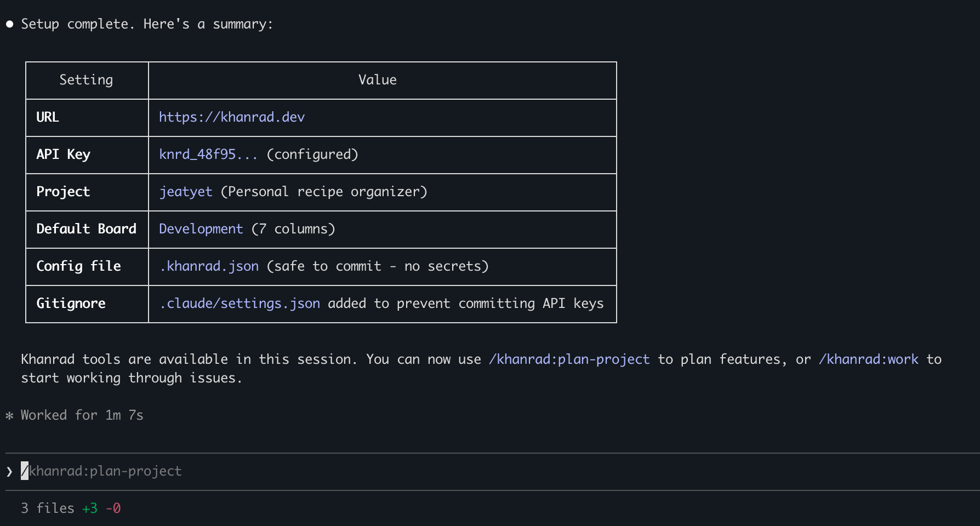Select the jeatyet project name

[x=185, y=192]
